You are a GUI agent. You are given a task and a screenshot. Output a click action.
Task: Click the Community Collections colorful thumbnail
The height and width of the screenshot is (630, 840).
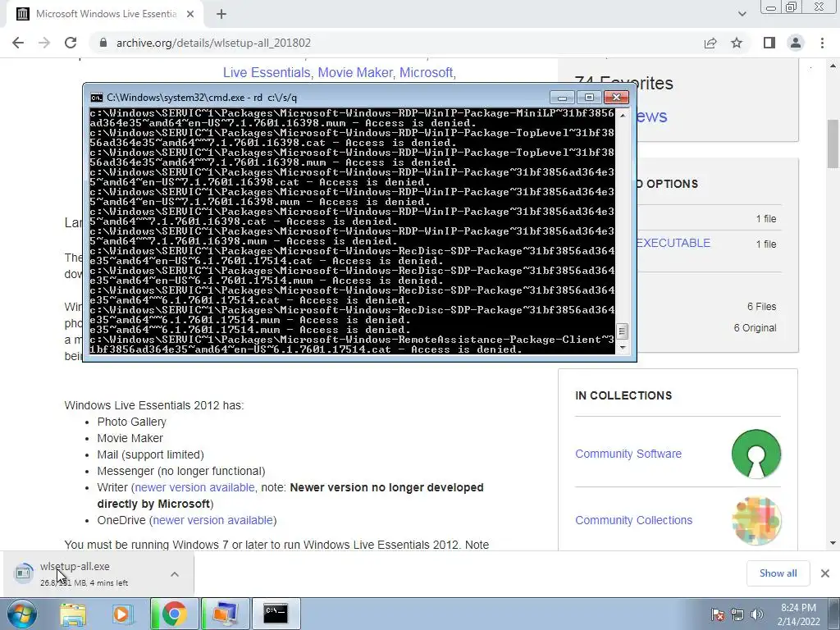(x=756, y=521)
